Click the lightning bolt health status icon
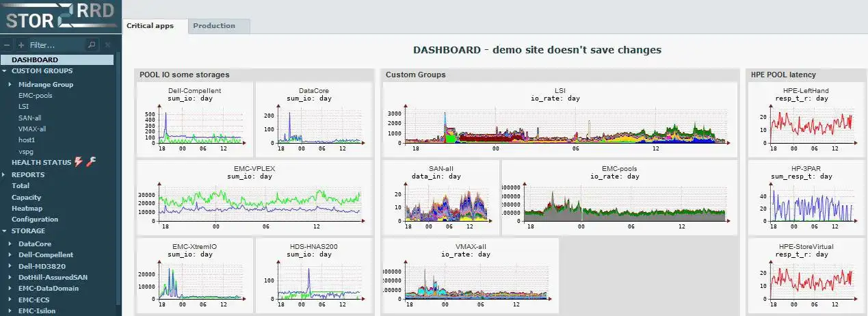The image size is (868, 316). (x=78, y=162)
